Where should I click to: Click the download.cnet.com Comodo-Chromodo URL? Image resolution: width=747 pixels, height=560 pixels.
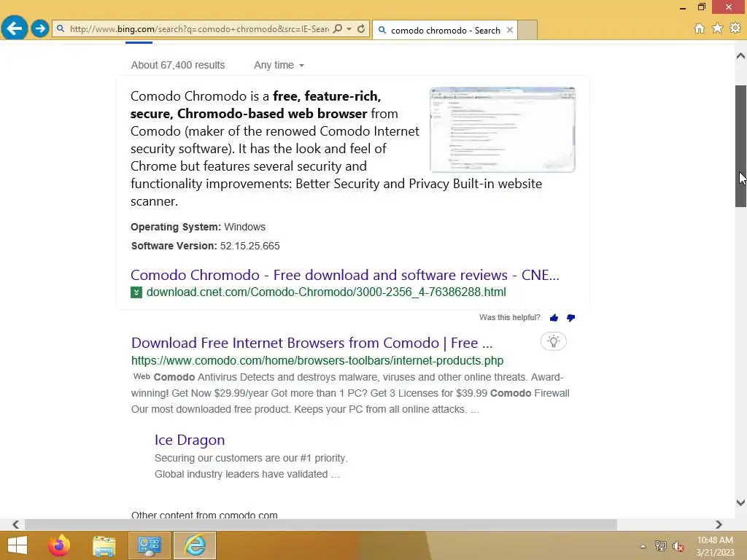tap(326, 292)
